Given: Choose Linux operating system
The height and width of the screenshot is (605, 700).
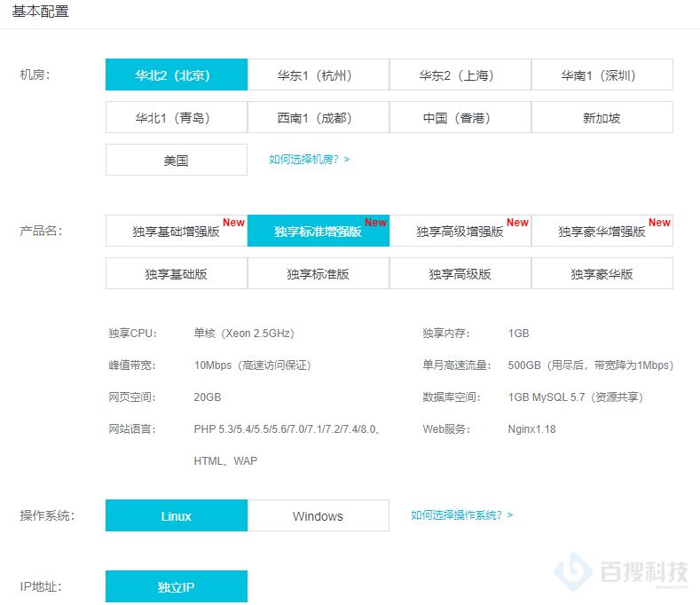Looking at the screenshot, I should [x=177, y=515].
